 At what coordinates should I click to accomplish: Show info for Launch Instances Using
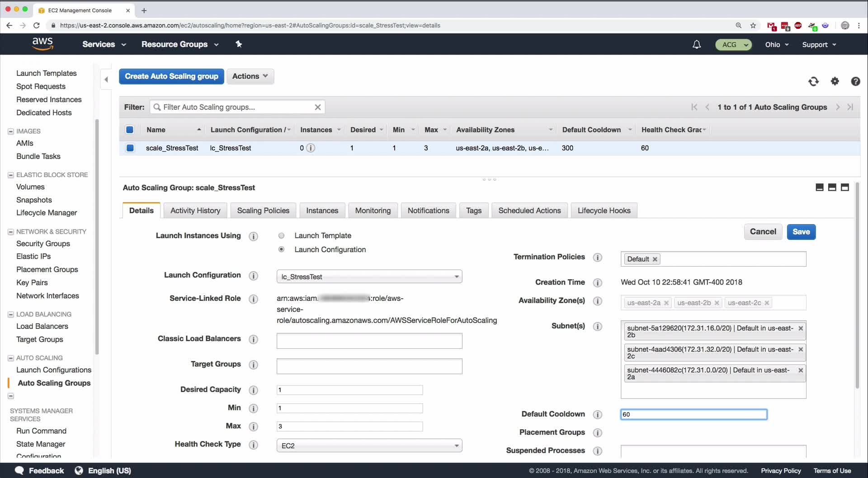point(254,236)
